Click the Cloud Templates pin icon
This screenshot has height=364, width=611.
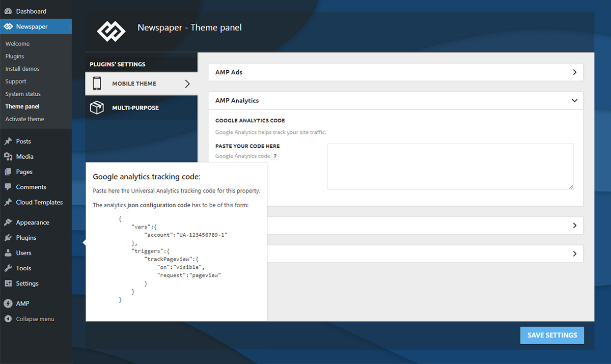[x=8, y=203]
